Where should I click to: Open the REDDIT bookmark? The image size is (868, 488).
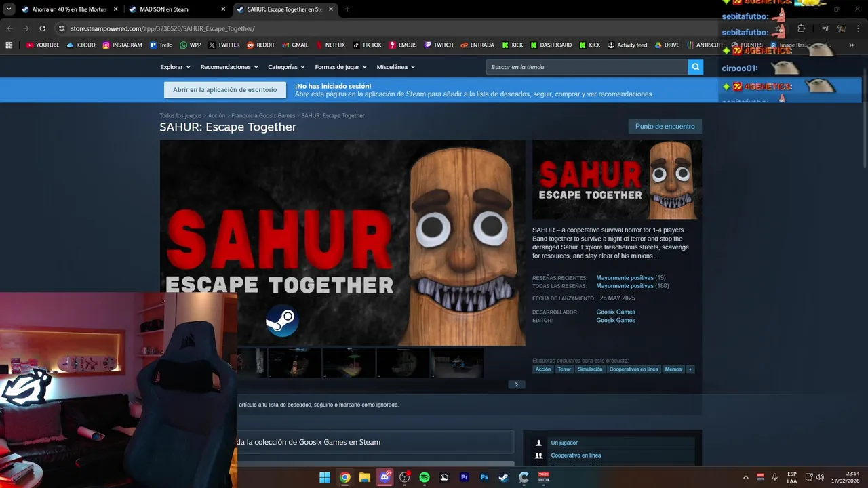[261, 45]
